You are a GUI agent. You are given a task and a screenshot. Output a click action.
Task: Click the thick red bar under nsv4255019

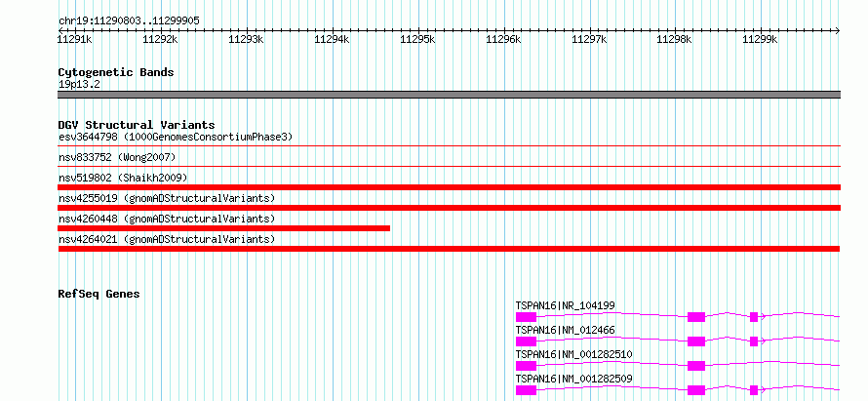449,208
